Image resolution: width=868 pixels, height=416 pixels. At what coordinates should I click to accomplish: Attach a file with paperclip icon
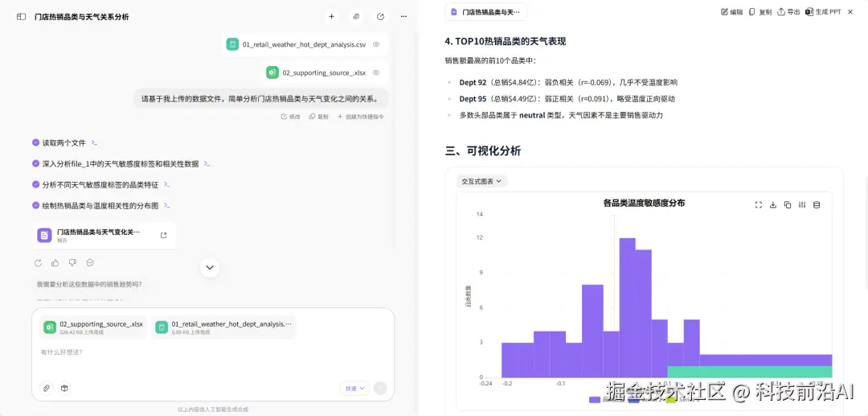[x=47, y=389]
